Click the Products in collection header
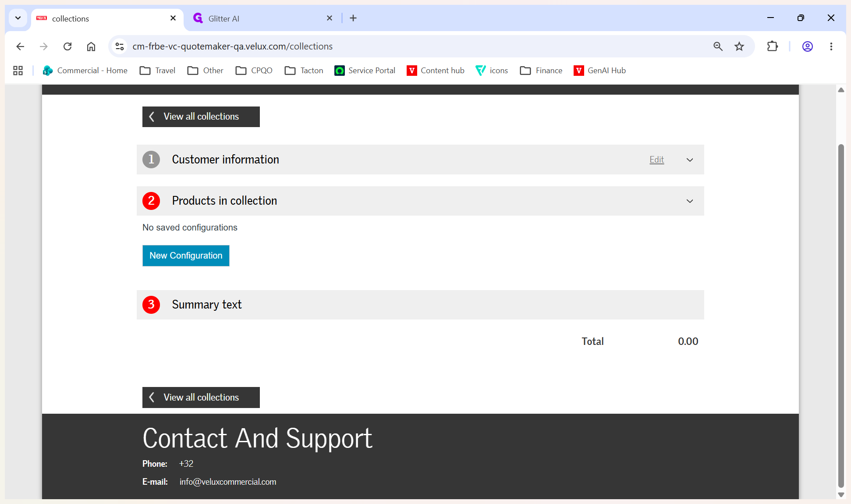The width and height of the screenshot is (851, 504). coord(420,201)
